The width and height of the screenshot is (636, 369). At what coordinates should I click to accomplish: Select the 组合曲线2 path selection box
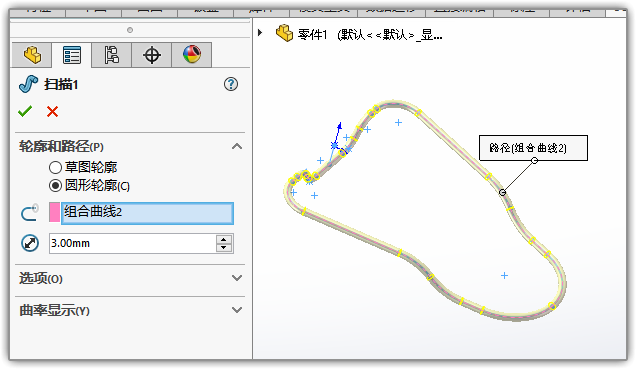click(x=147, y=213)
